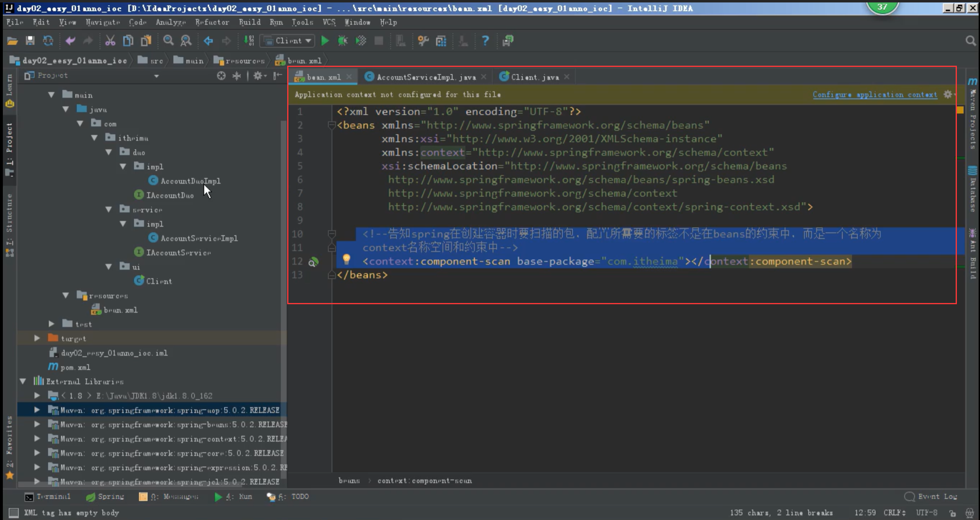This screenshot has width=980, height=520.
Task: Click the yellow intention light bulb
Action: click(x=346, y=259)
